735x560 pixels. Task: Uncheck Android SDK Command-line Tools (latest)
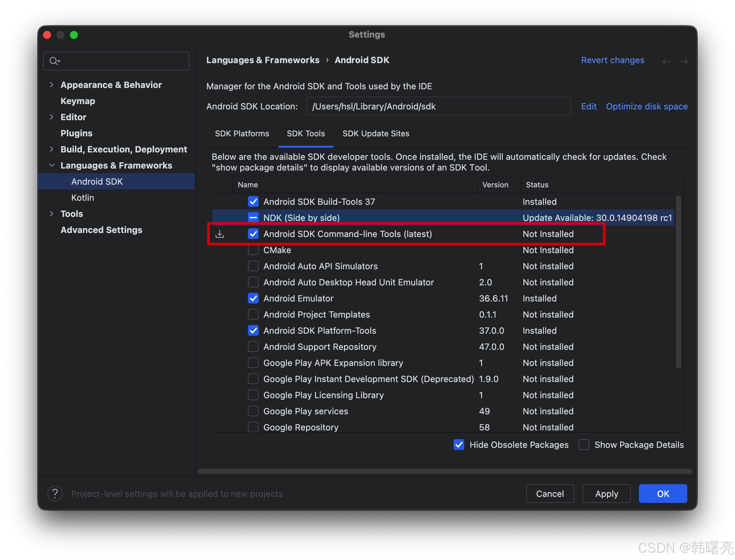(x=253, y=234)
